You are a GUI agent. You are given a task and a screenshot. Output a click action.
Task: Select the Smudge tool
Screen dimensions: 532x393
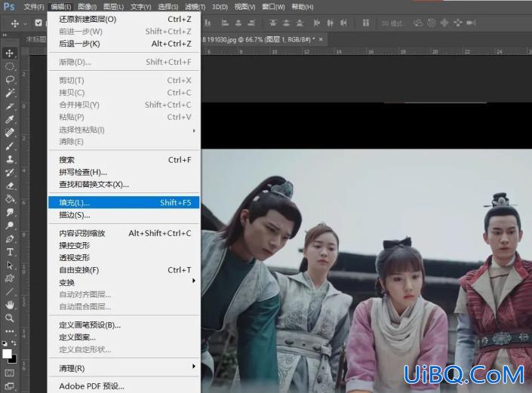click(x=10, y=212)
